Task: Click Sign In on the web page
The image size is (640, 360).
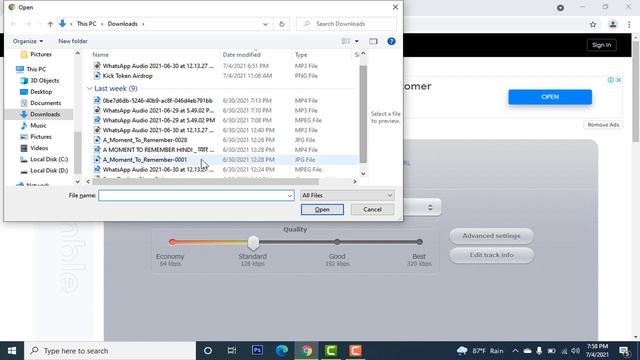Action: [602, 45]
